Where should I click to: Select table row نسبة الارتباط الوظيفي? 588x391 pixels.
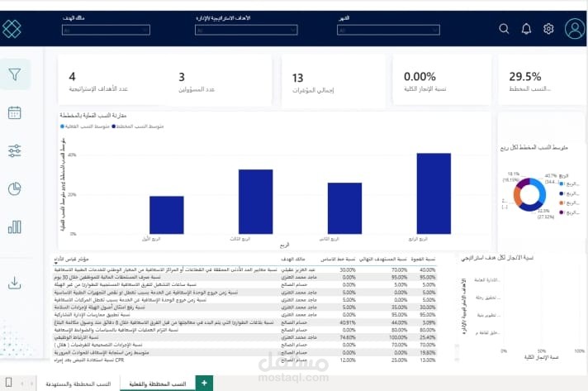click(x=245, y=337)
